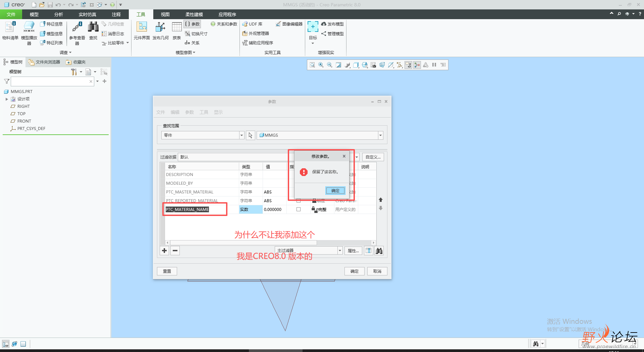Click the 发布模型 publish model icon
Image resolution: width=644 pixels, height=352 pixels.
pyautogui.click(x=332, y=24)
